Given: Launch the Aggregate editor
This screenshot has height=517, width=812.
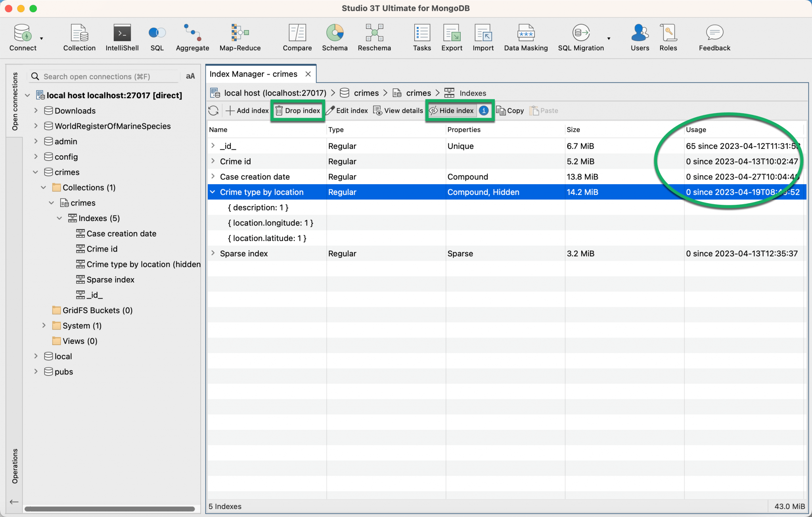Looking at the screenshot, I should point(192,38).
